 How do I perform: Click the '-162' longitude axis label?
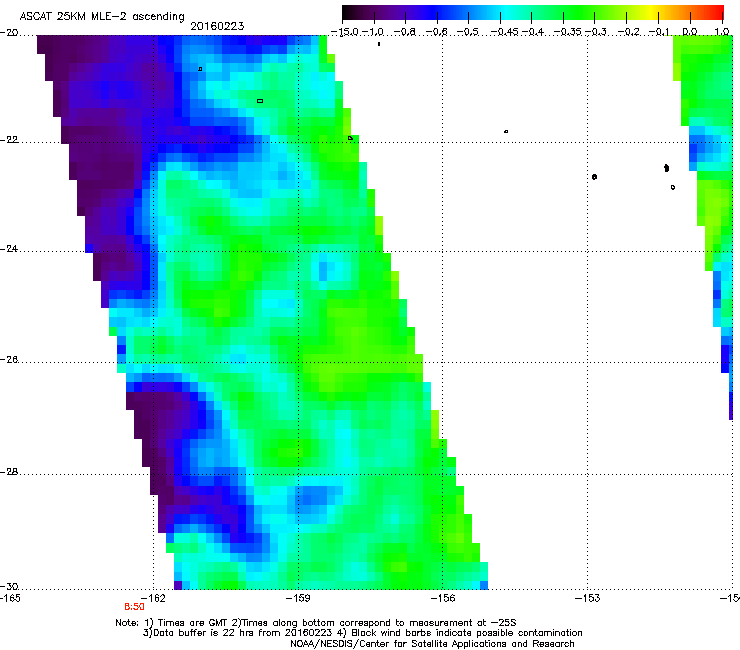point(153,599)
